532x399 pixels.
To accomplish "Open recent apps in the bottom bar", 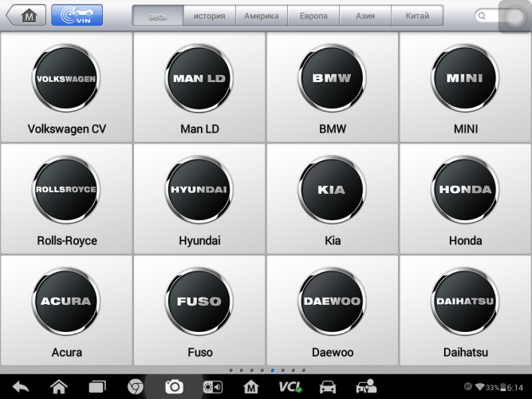I will point(97,387).
